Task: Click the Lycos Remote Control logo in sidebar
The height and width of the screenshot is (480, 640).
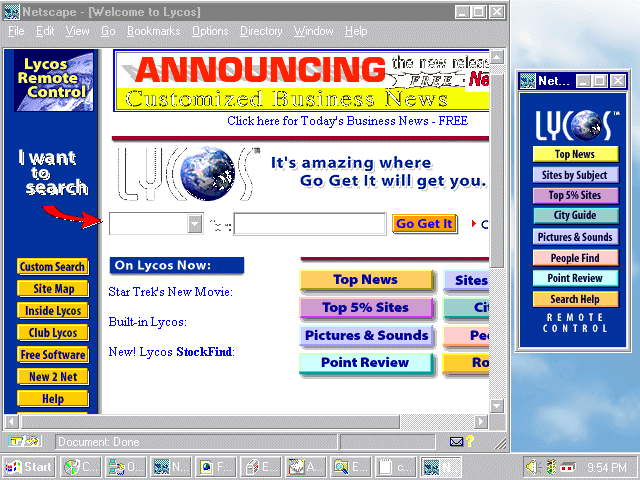Action: (x=53, y=80)
